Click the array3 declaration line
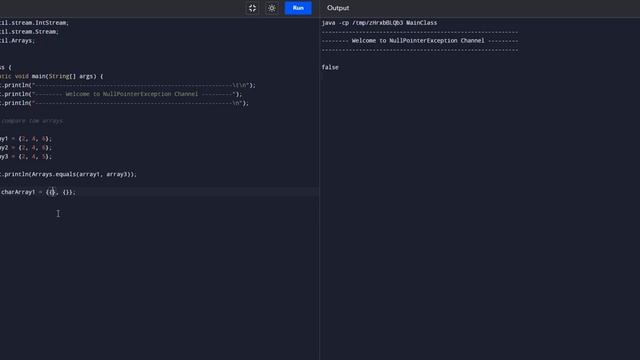The height and width of the screenshot is (360, 640). 26,157
